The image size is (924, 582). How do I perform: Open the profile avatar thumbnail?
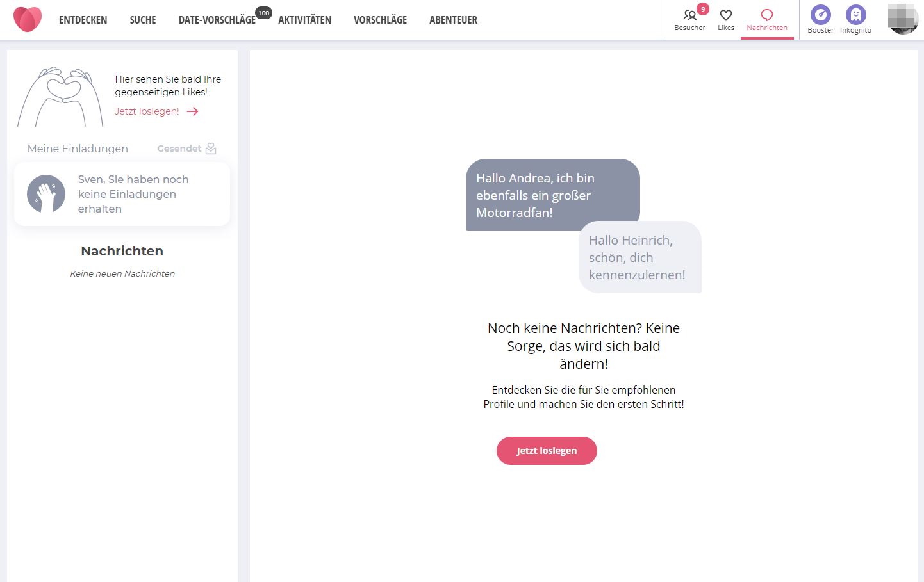[x=903, y=19]
